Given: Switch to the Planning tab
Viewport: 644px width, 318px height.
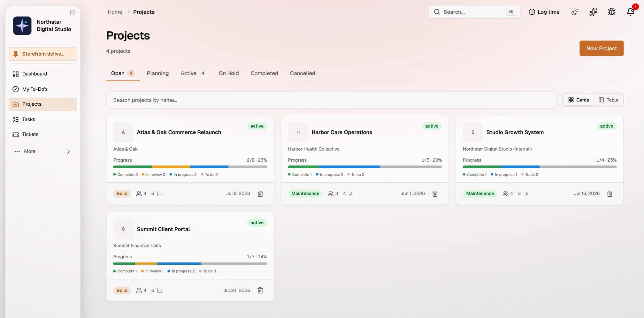Looking at the screenshot, I should point(158,73).
